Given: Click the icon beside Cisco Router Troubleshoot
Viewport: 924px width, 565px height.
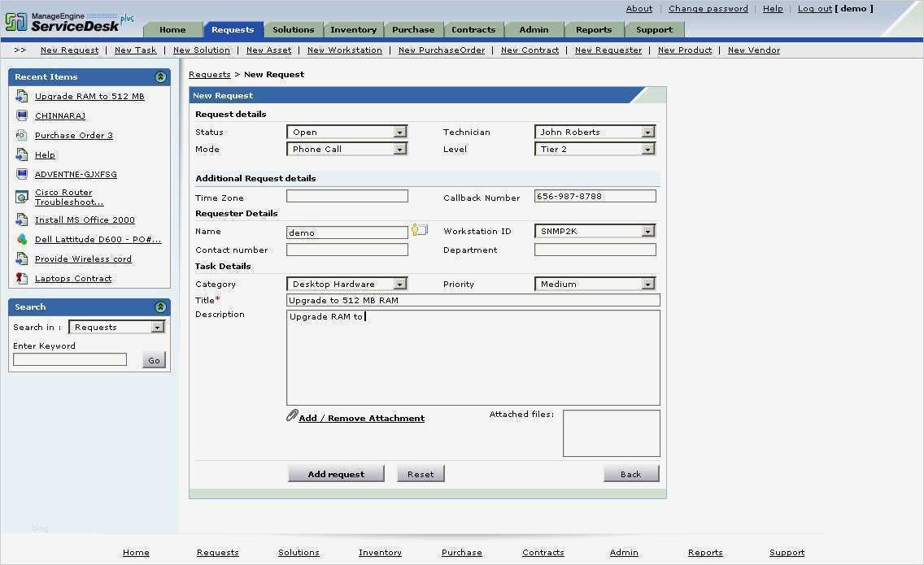Looking at the screenshot, I should pos(22,197).
